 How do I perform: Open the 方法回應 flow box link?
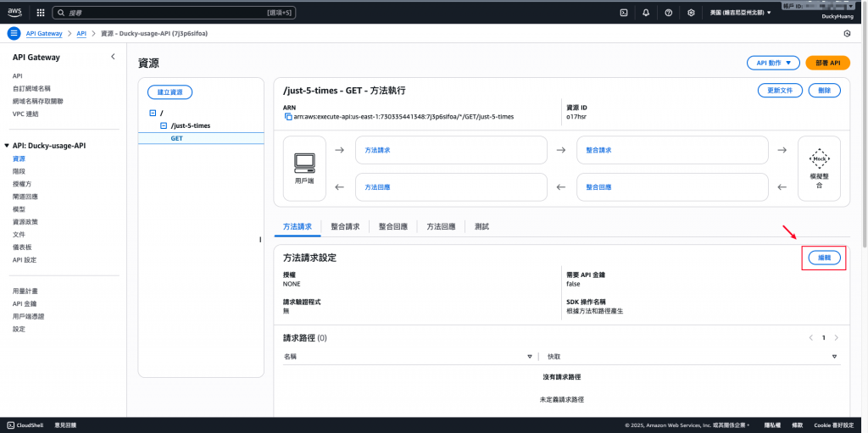(x=377, y=187)
